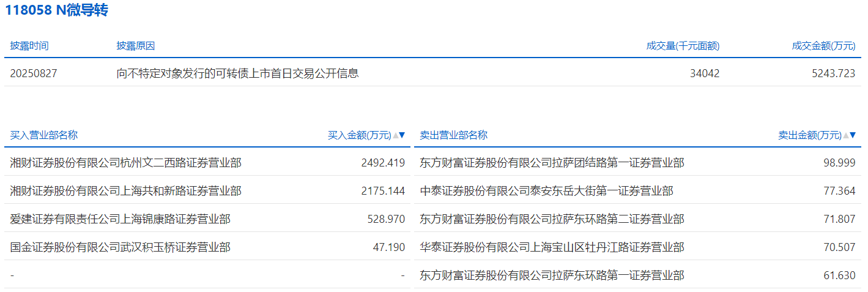Select the disclosure date 20250827
This screenshot has width=868, height=292.
click(34, 73)
